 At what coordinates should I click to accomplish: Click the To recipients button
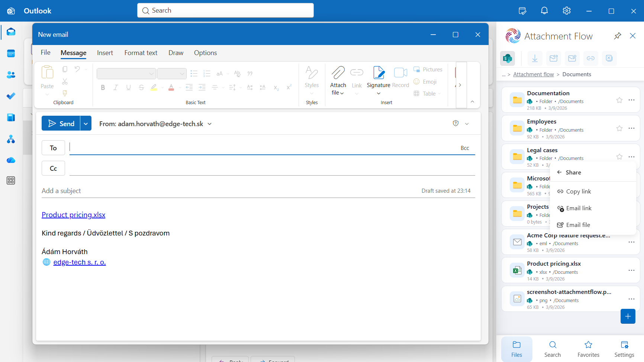click(53, 148)
